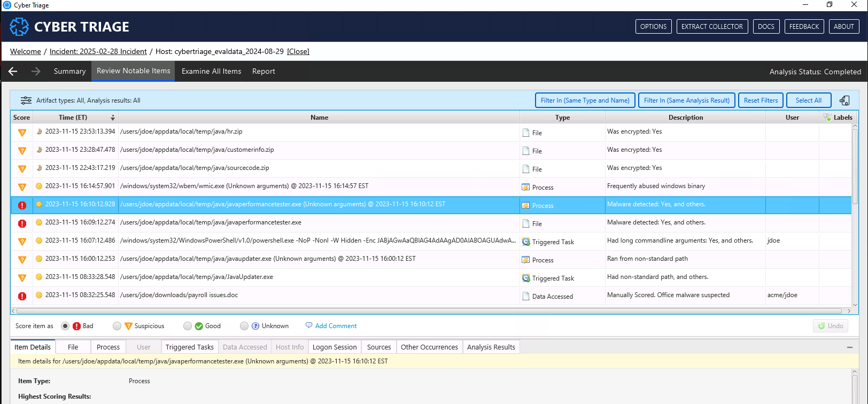
Task: Click the export table icon beside Select All
Action: pos(844,100)
